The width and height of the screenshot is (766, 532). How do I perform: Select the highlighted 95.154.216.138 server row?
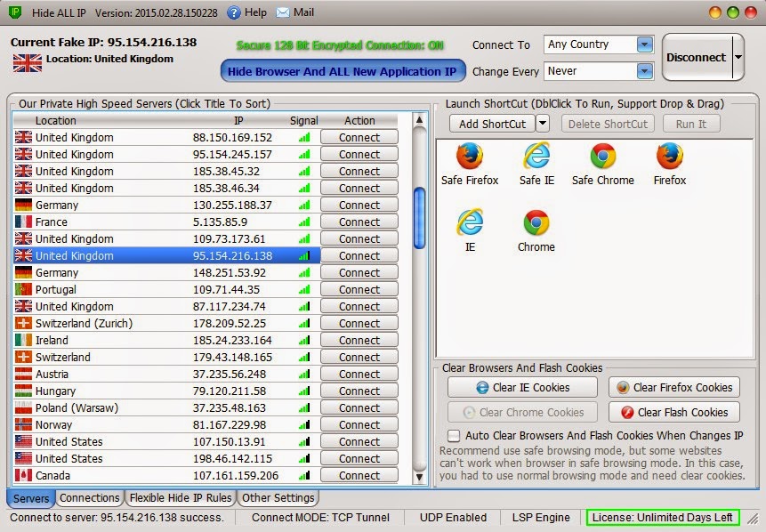166,255
